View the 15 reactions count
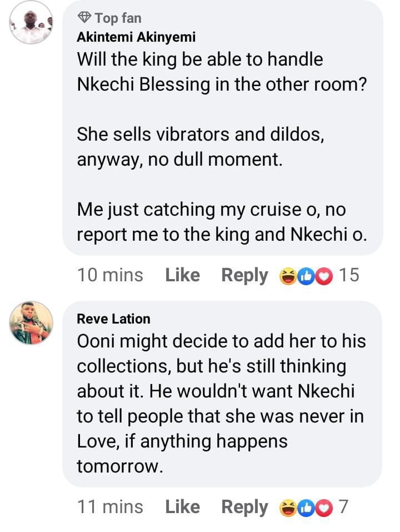The image size is (400, 532). pos(349,275)
